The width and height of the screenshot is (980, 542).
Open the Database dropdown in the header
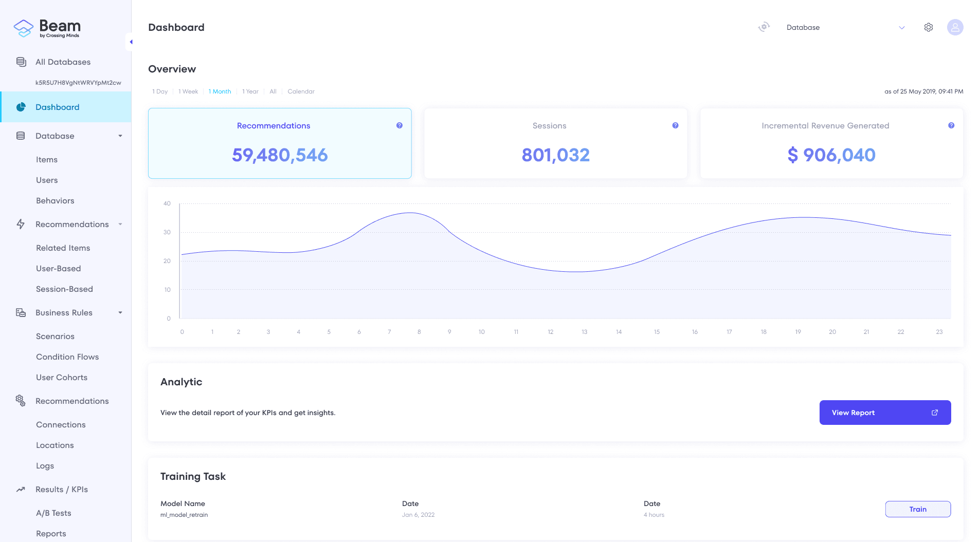pyautogui.click(x=845, y=28)
